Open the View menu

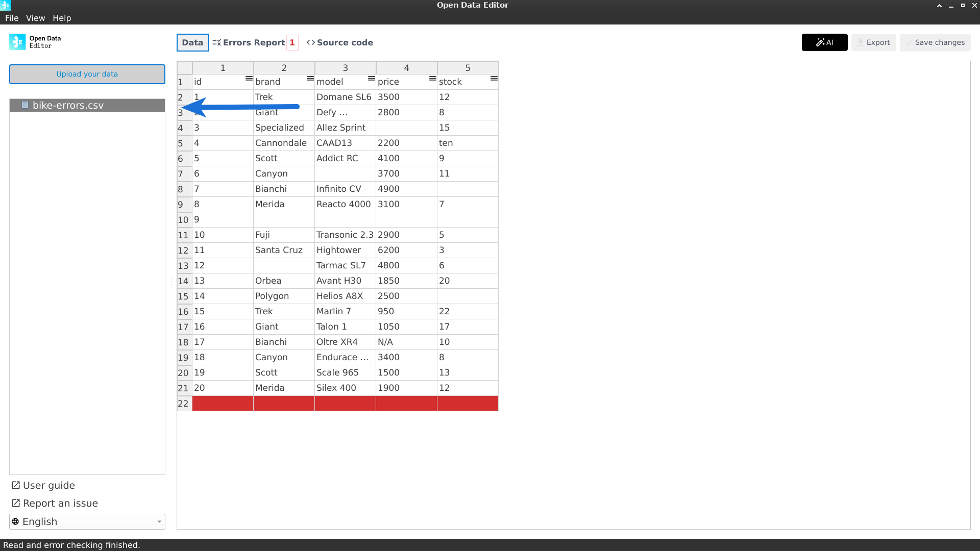click(35, 18)
